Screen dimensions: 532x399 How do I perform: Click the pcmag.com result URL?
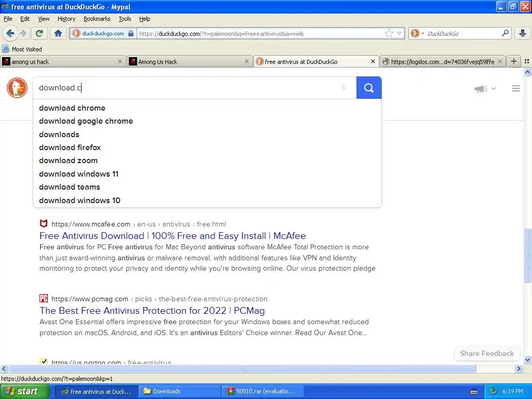(159, 299)
